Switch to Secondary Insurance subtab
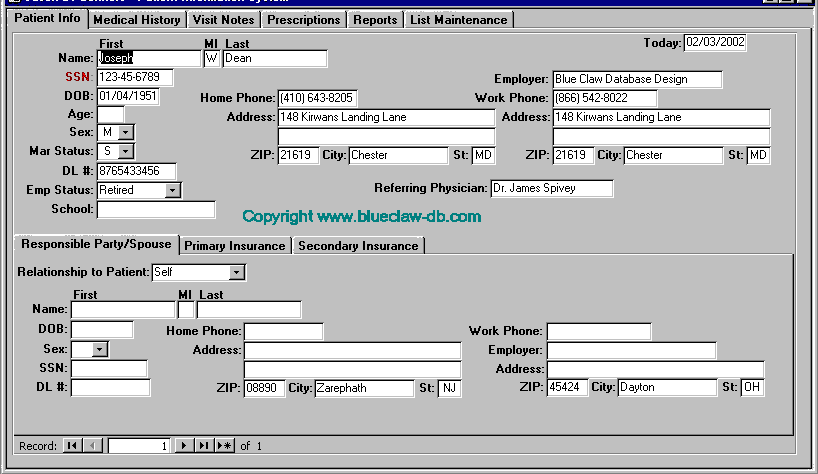Image resolution: width=818 pixels, height=474 pixels. tap(358, 246)
